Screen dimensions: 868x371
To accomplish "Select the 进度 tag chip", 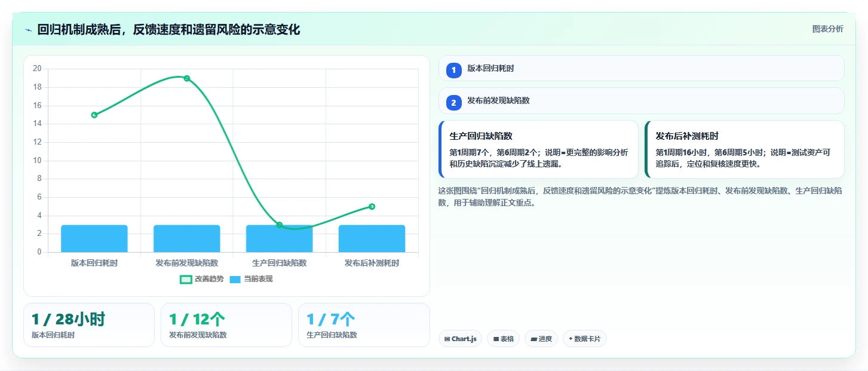I will pos(541,339).
